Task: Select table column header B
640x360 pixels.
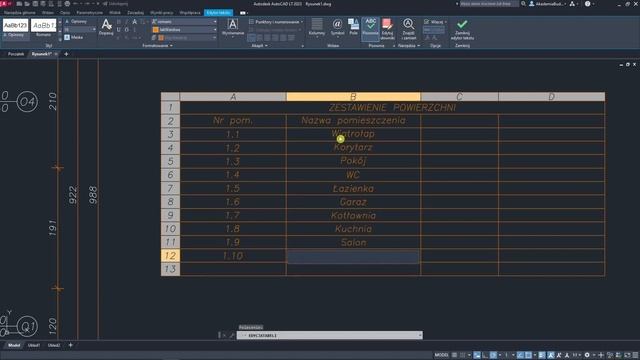Action: 353,96
